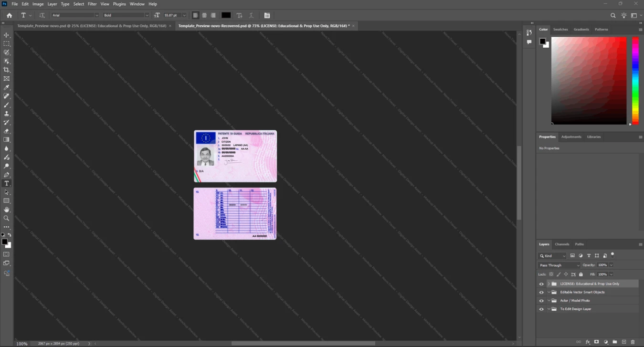The width and height of the screenshot is (644, 347).
Task: Select the Clone Stamp tool
Action: click(x=7, y=114)
